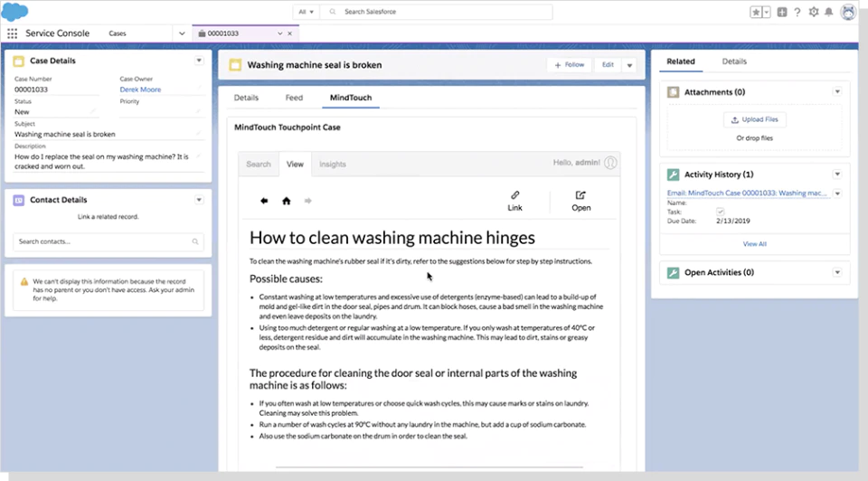Open Attachments panel dropdown
868x481 pixels.
[837, 92]
